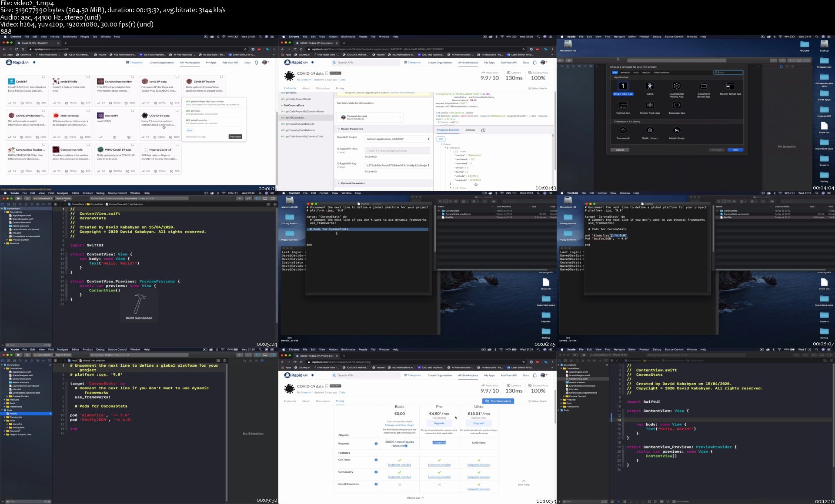Toggle bookmark on the Nigeria Covid-19 card
This screenshot has width=835, height=504.
(177, 145)
